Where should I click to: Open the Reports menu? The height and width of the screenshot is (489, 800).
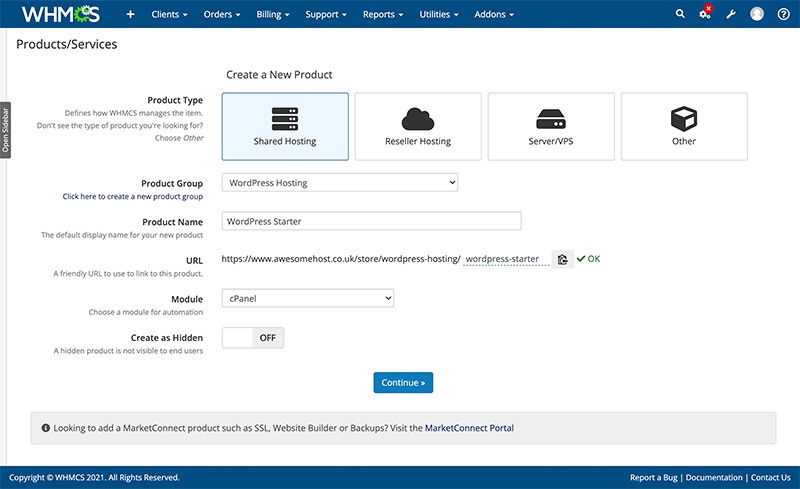tap(383, 14)
